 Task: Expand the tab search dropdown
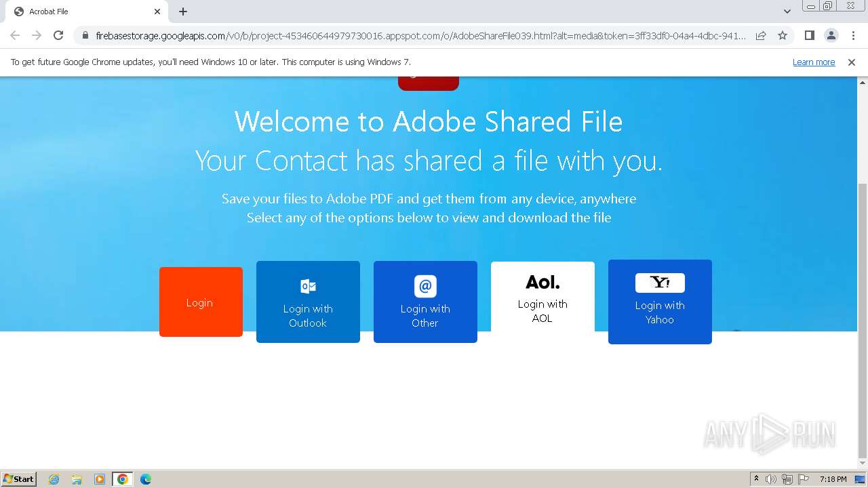coord(787,12)
